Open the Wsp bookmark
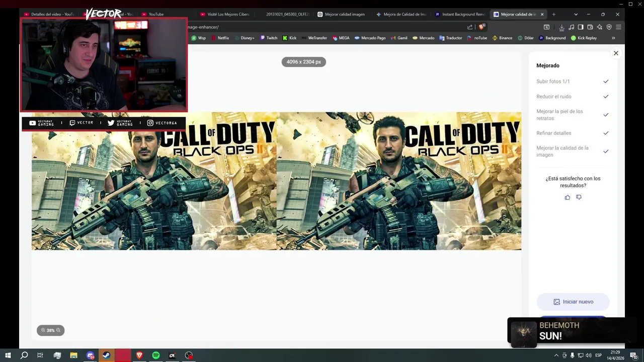Viewport: 644px width, 362px height. tap(198, 38)
